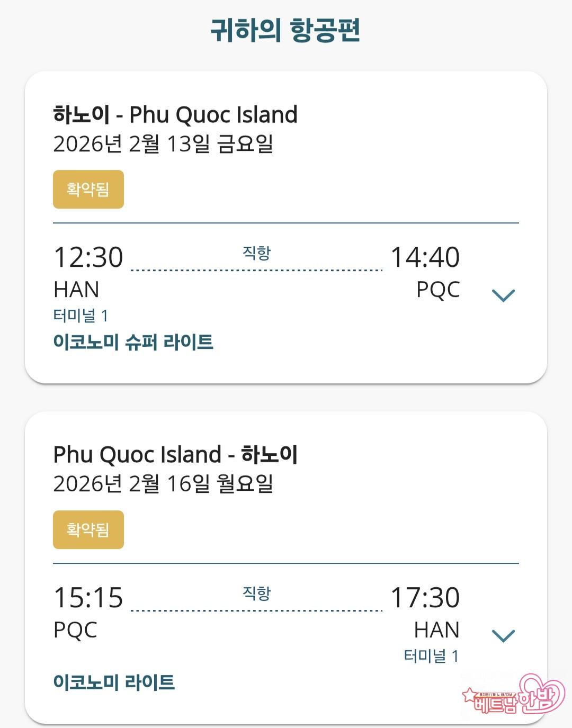The width and height of the screenshot is (572, 728).
Task: Tap the 직항 label on the outbound flight
Action: click(256, 253)
